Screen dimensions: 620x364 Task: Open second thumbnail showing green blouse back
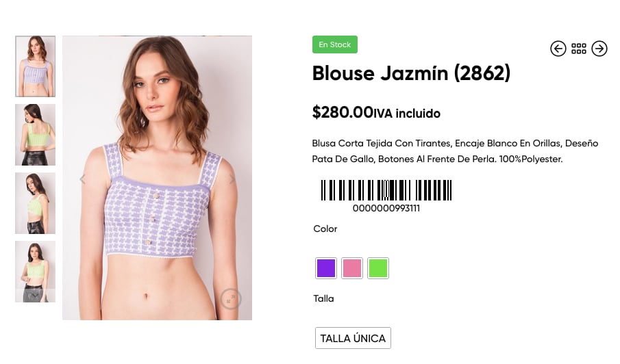point(35,135)
